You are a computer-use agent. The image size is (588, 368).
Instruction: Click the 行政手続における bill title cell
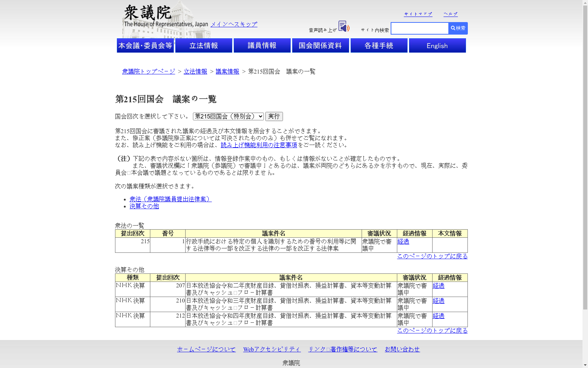point(273,245)
